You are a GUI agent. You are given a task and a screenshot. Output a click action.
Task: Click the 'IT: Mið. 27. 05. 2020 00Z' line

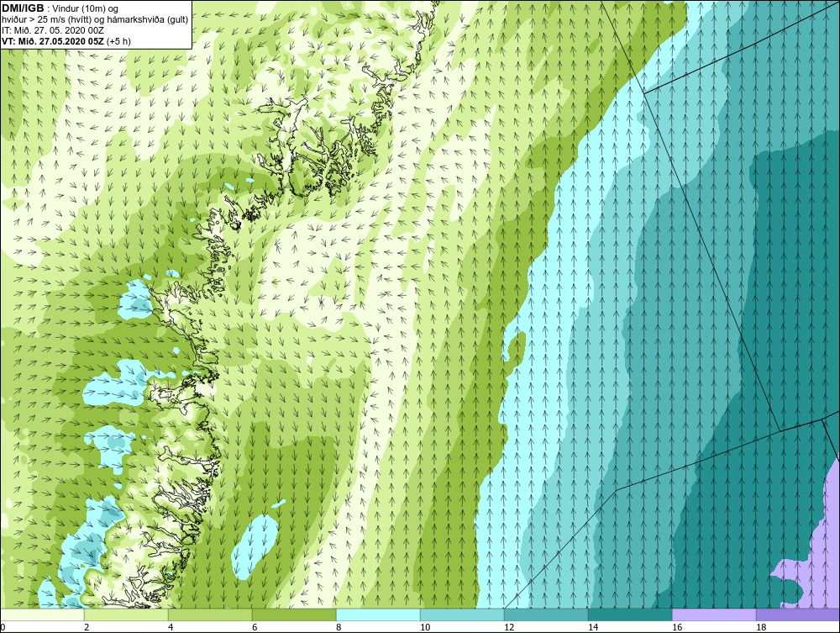52,30
